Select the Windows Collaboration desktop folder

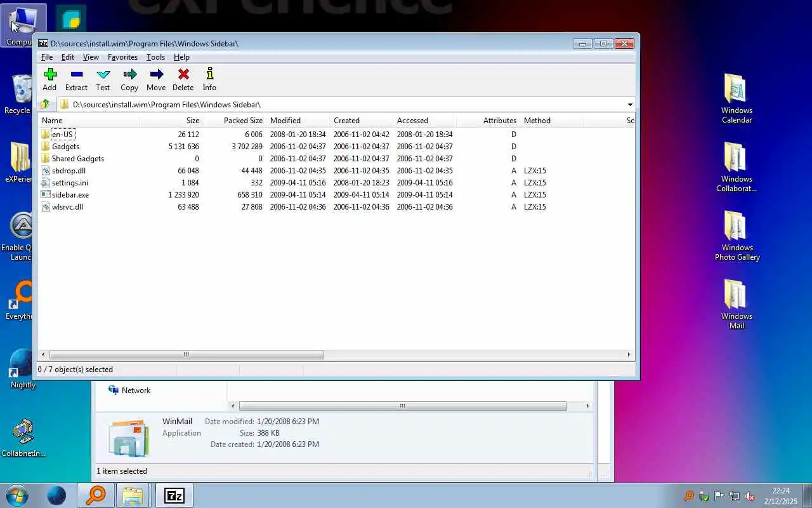[x=737, y=167]
